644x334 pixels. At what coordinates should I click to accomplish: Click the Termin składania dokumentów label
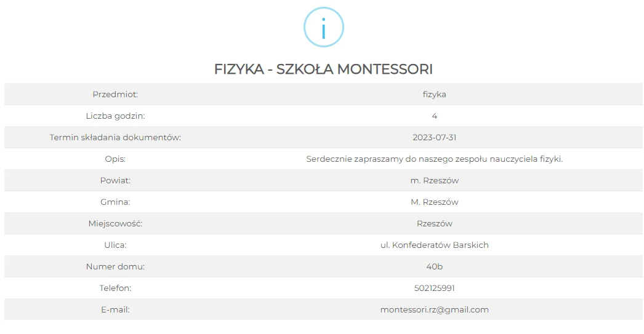tap(115, 137)
